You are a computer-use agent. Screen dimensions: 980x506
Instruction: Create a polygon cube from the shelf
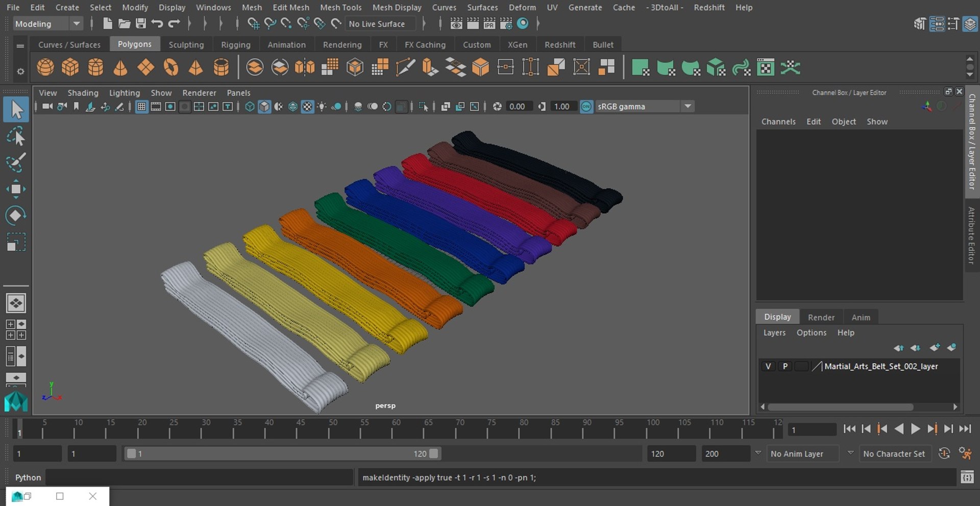pos(70,67)
